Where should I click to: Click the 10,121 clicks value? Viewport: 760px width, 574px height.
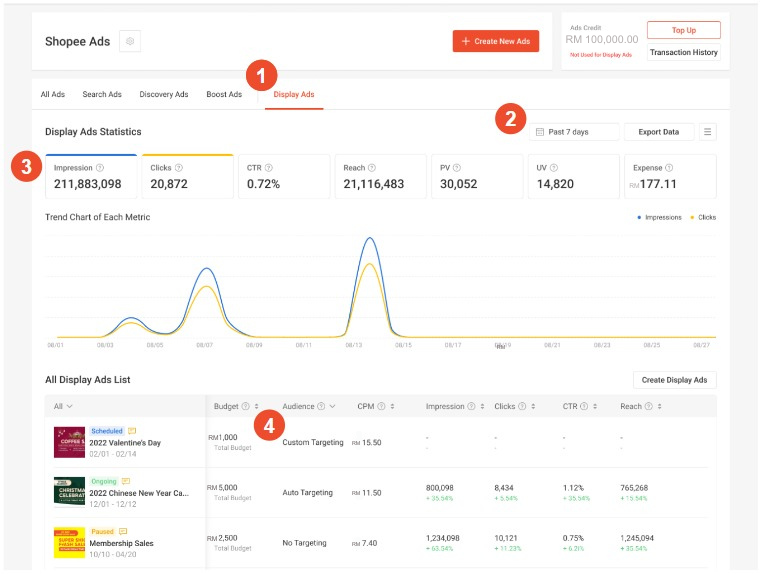coord(506,538)
